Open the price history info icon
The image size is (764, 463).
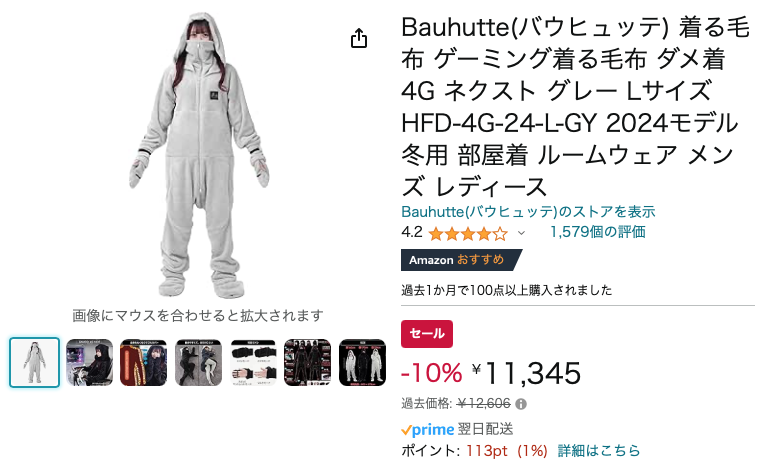pyautogui.click(x=521, y=404)
